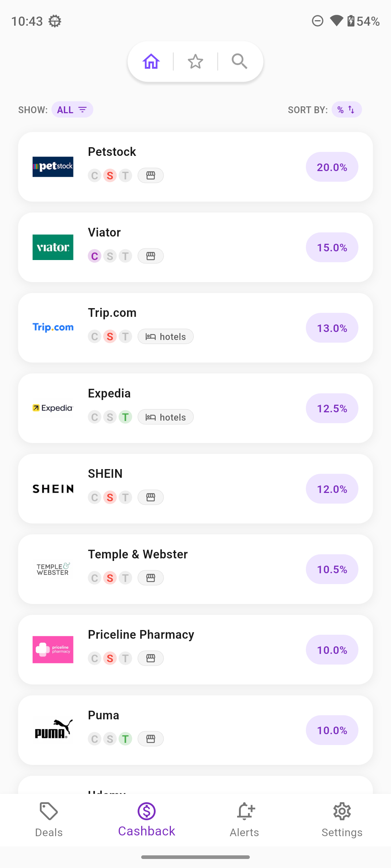Open the SHOW filter set to ALL
Viewport: 391px width, 868px height.
click(x=72, y=110)
